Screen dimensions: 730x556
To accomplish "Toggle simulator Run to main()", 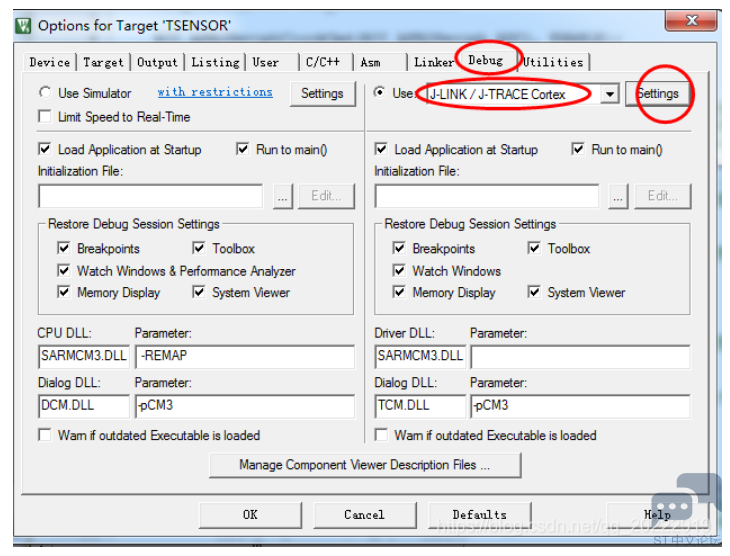I will (243, 149).
